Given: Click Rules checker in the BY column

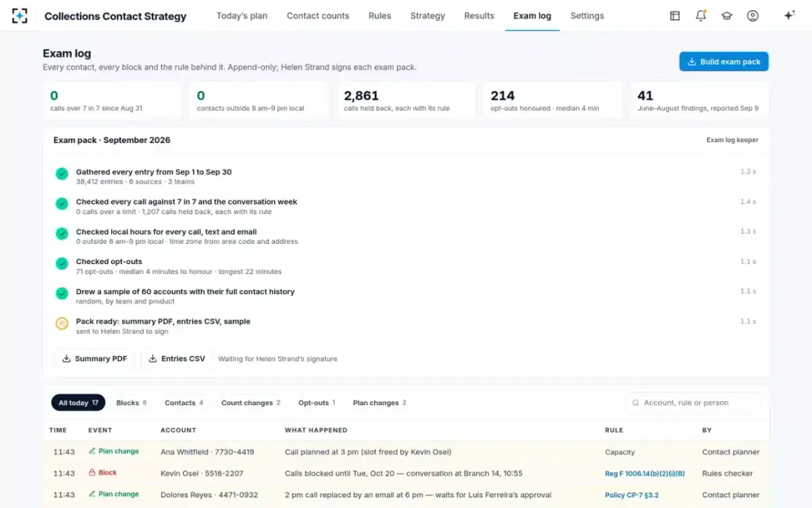Looking at the screenshot, I should coord(728,473).
